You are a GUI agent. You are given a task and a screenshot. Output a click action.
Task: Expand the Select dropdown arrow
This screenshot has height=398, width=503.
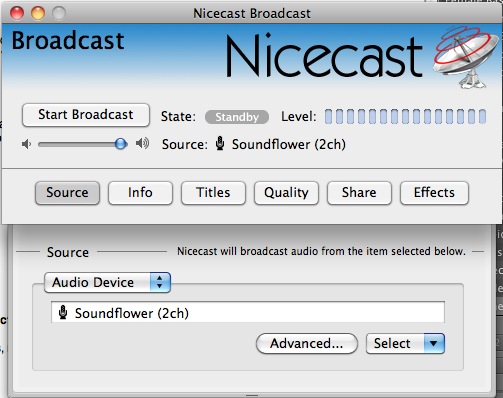pos(434,343)
